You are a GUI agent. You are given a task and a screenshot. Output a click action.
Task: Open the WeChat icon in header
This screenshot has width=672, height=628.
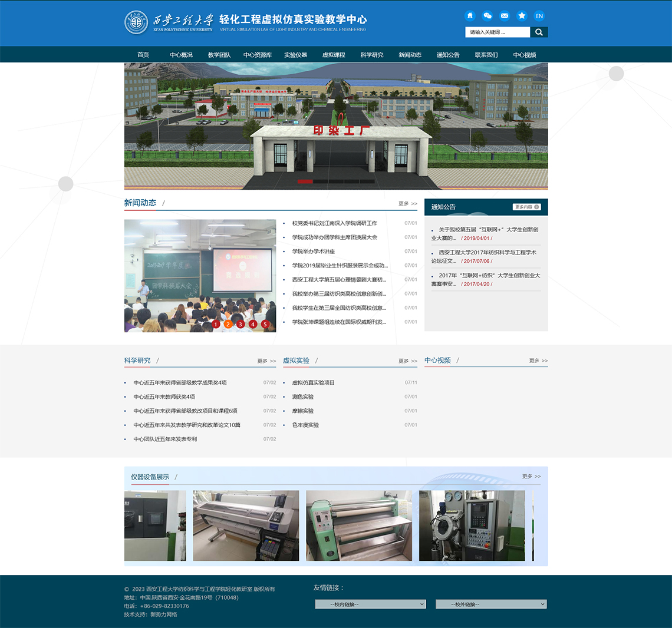click(x=487, y=16)
